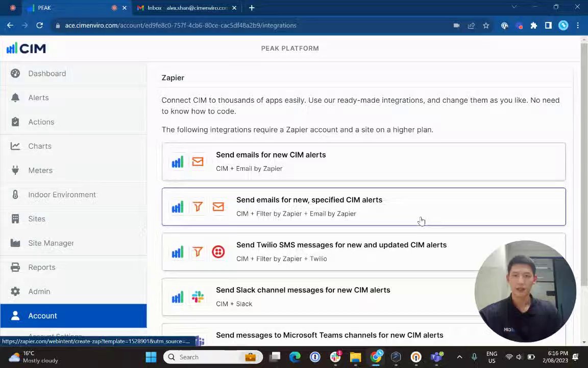Open 'Send Twilio SMS messages' integration

[x=364, y=252]
